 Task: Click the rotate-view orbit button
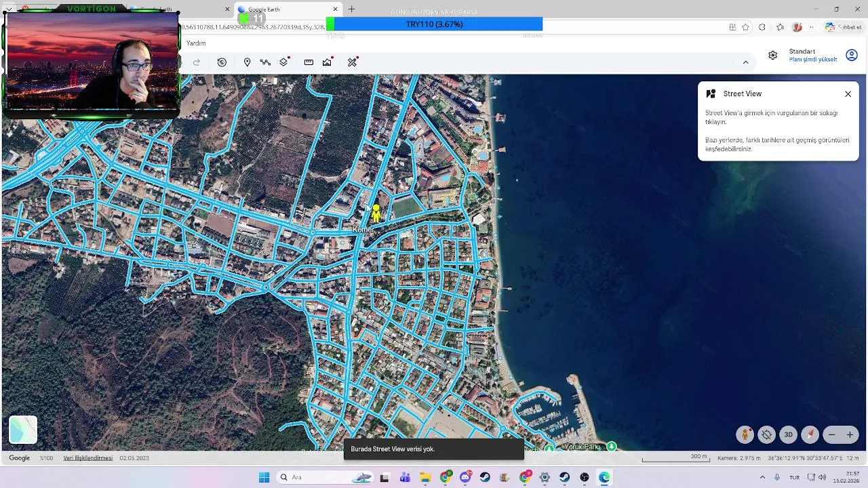[767, 435]
